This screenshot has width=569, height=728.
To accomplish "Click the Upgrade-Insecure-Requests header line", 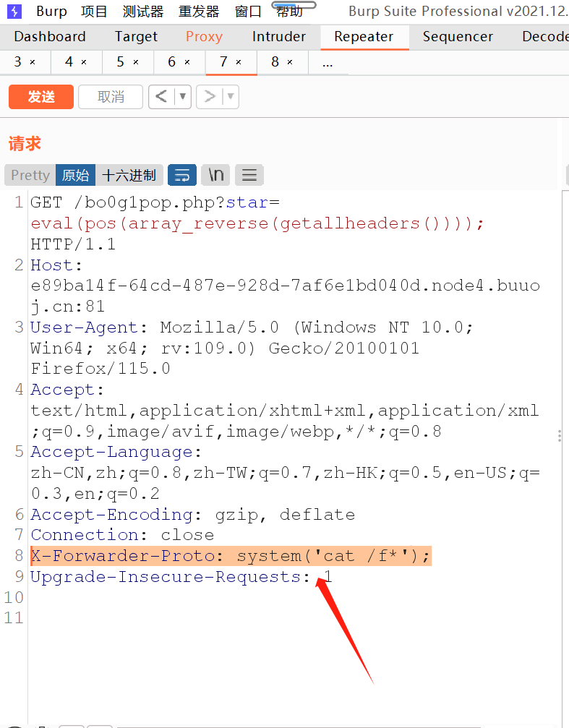I will [x=181, y=577].
